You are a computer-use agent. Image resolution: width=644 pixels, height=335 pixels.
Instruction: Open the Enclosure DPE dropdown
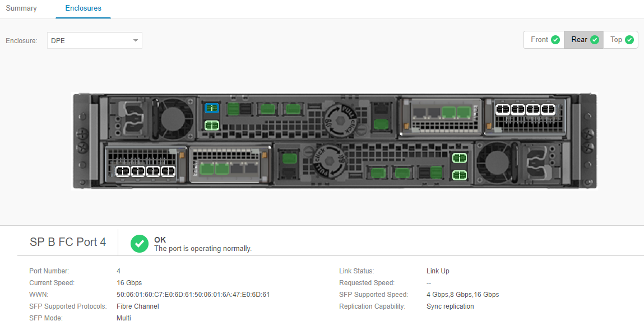coord(95,40)
